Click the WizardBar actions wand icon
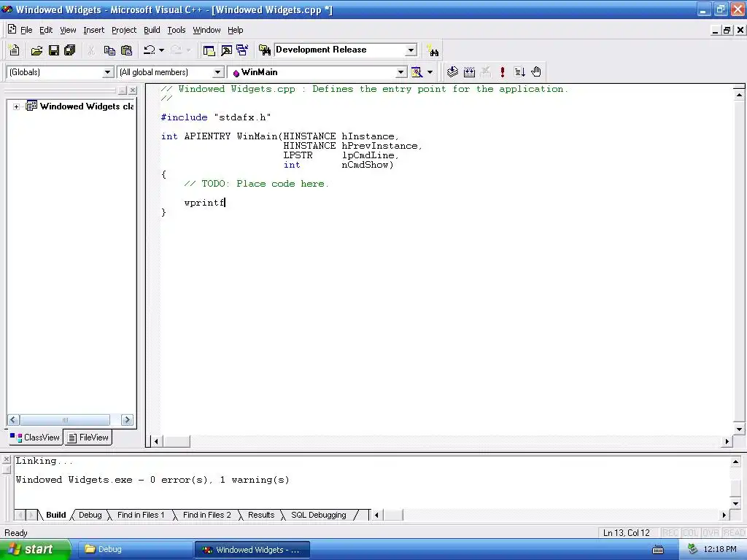Viewport: 747px width, 560px height. (417, 72)
